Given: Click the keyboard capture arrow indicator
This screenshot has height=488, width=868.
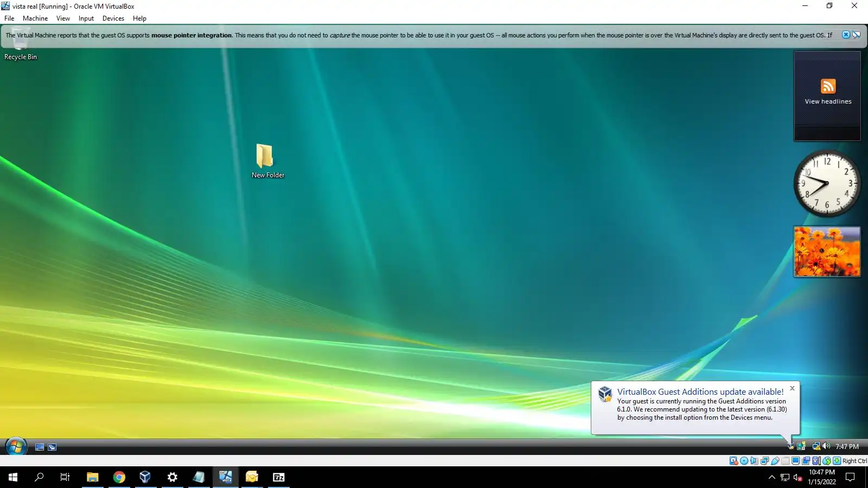Looking at the screenshot, I should click(837, 461).
